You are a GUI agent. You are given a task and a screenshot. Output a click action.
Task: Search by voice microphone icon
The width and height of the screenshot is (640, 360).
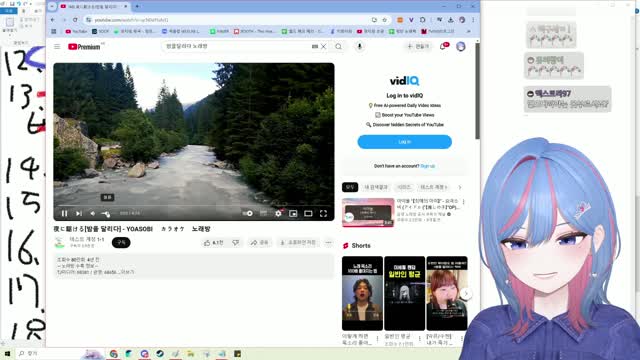[360, 47]
